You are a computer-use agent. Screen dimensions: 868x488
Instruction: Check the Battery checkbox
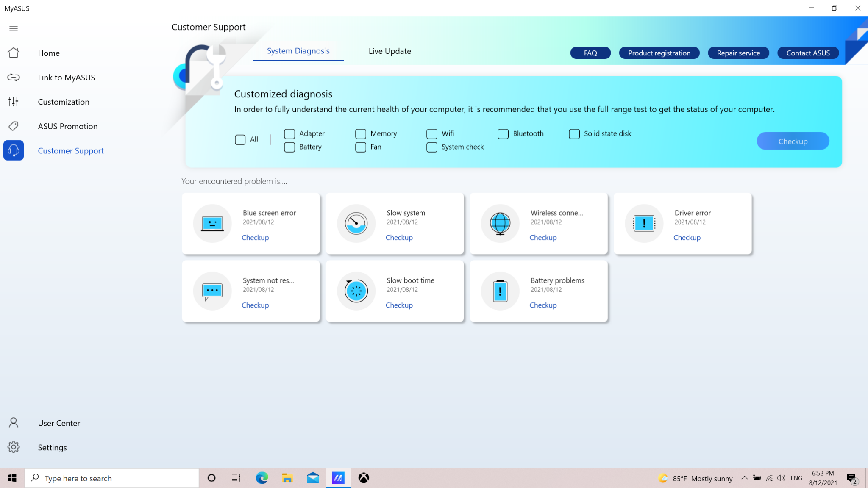[x=289, y=147]
